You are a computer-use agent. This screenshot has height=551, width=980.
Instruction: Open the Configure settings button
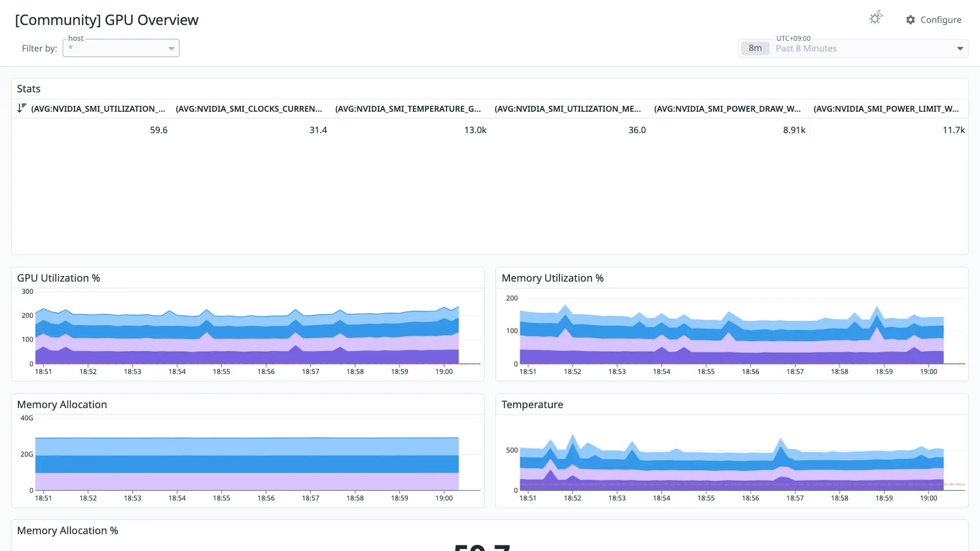click(934, 20)
